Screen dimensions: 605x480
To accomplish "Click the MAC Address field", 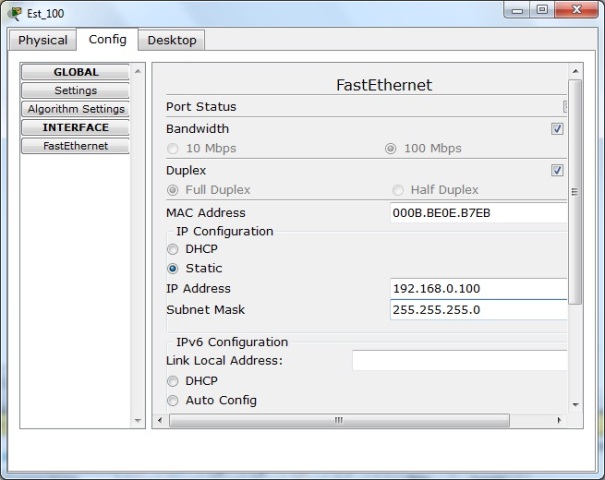I will 478,213.
